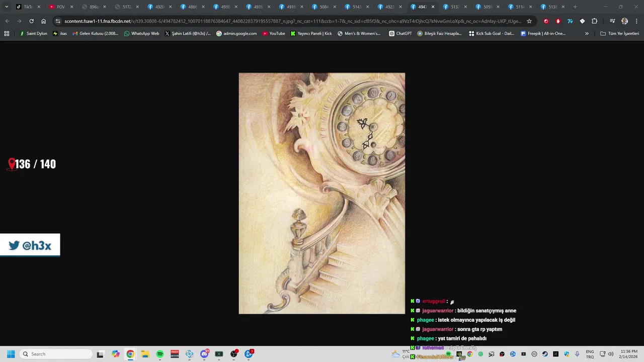Open the weather widget on the taskbar
Image resolution: width=644 pixels, height=362 pixels.
tap(400, 354)
